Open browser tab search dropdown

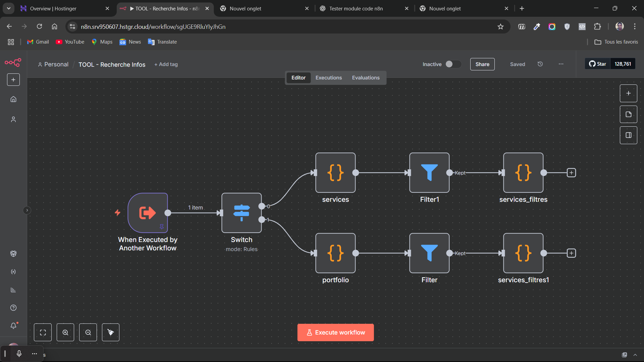[9, 8]
